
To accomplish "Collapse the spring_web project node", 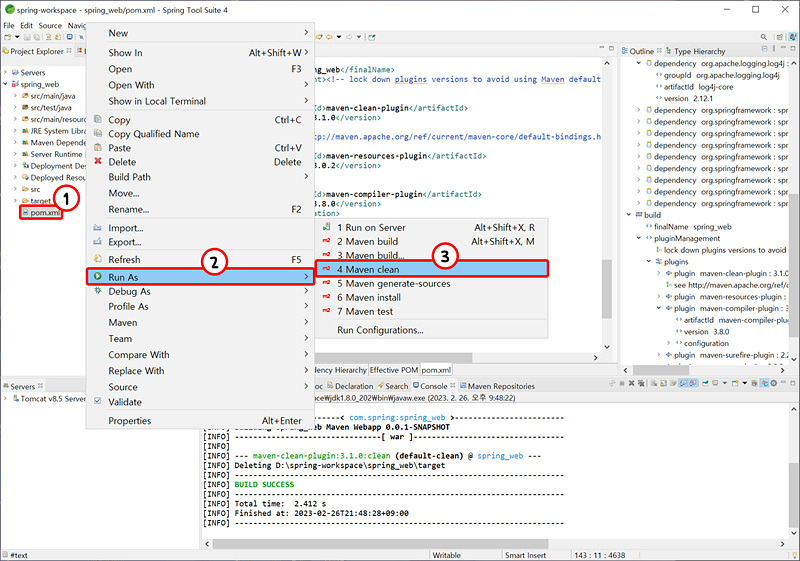I will [5, 84].
